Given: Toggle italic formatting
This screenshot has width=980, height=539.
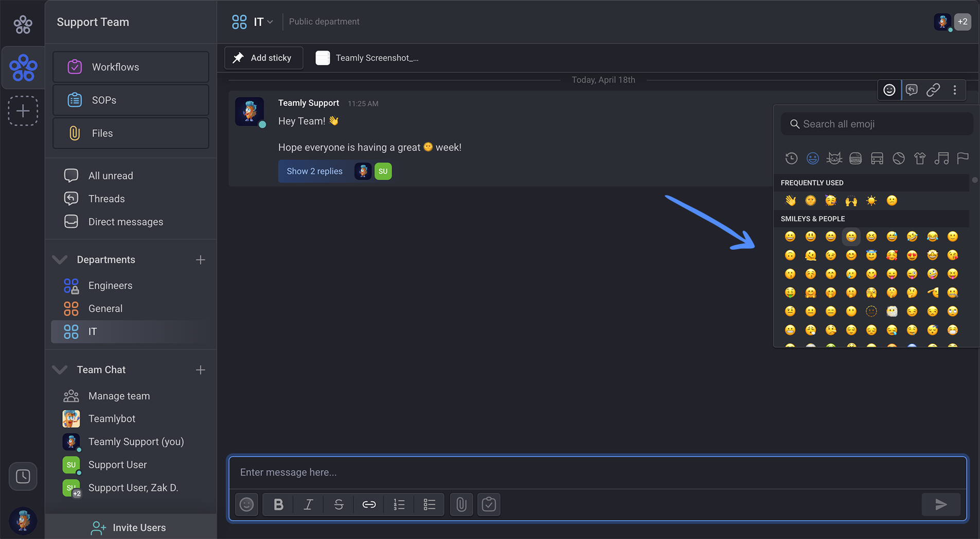Looking at the screenshot, I should coord(308,505).
